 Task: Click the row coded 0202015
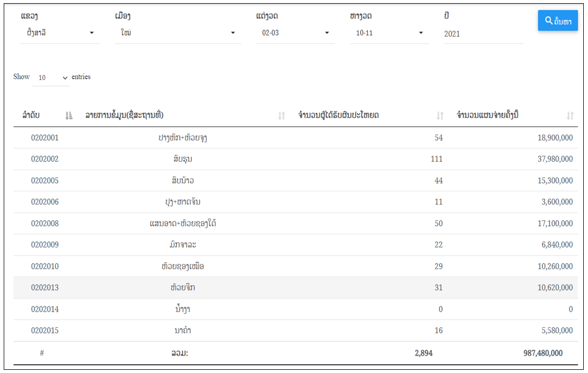point(295,330)
